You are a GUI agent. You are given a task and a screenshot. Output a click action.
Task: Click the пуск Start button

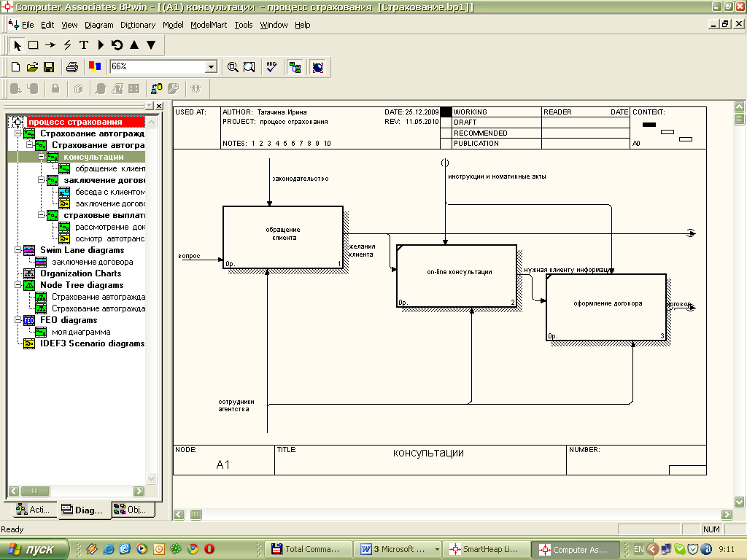[34, 550]
